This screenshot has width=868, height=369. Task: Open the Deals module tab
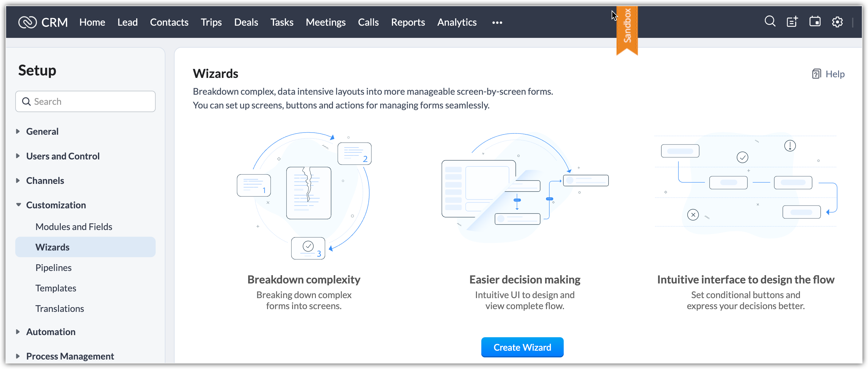pos(246,22)
